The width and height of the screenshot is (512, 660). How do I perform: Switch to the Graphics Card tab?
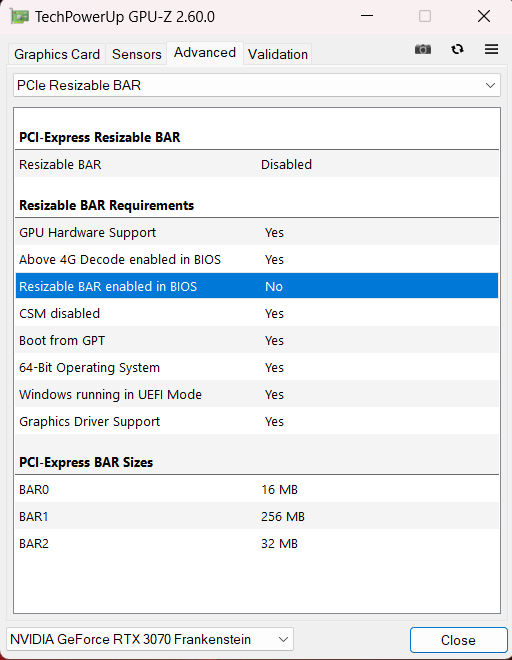coord(57,54)
